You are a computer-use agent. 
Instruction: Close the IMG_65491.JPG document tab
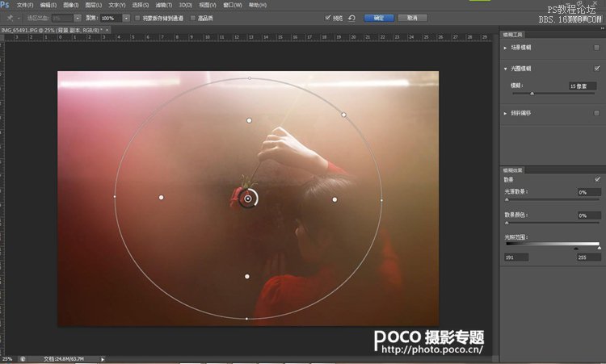click(x=107, y=30)
